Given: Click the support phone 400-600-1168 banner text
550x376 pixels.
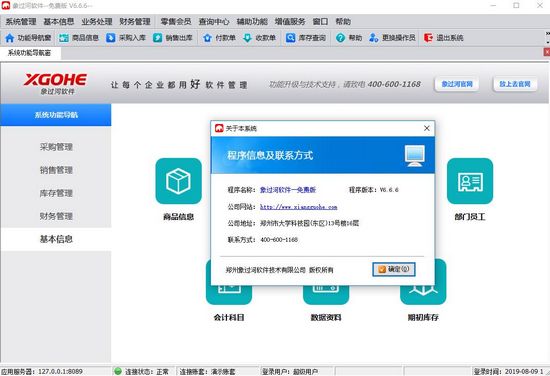Looking at the screenshot, I should 394,84.
